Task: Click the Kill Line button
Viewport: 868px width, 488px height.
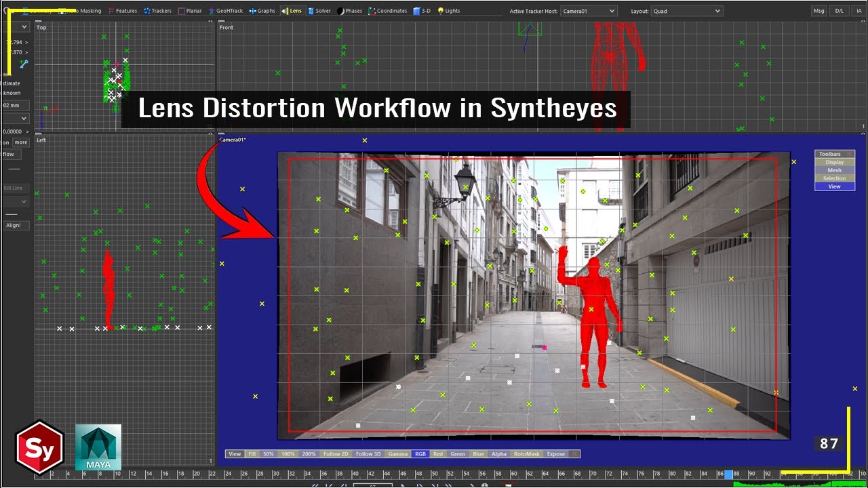Action: 14,188
